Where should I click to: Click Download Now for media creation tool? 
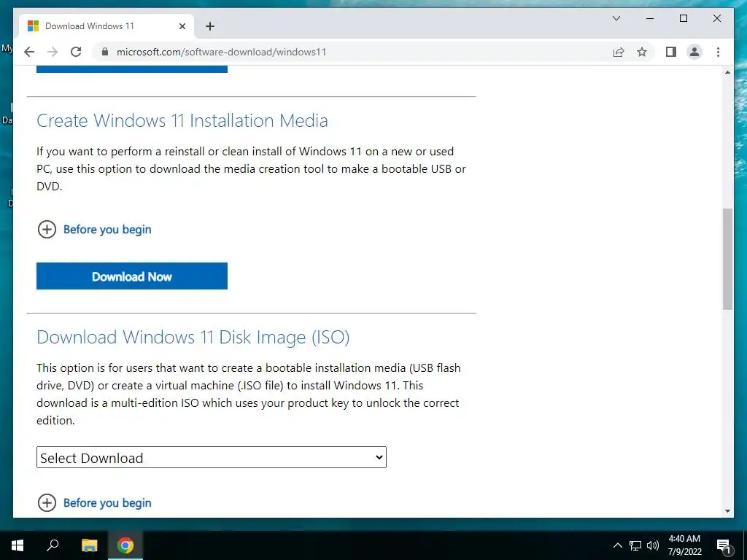tap(132, 276)
